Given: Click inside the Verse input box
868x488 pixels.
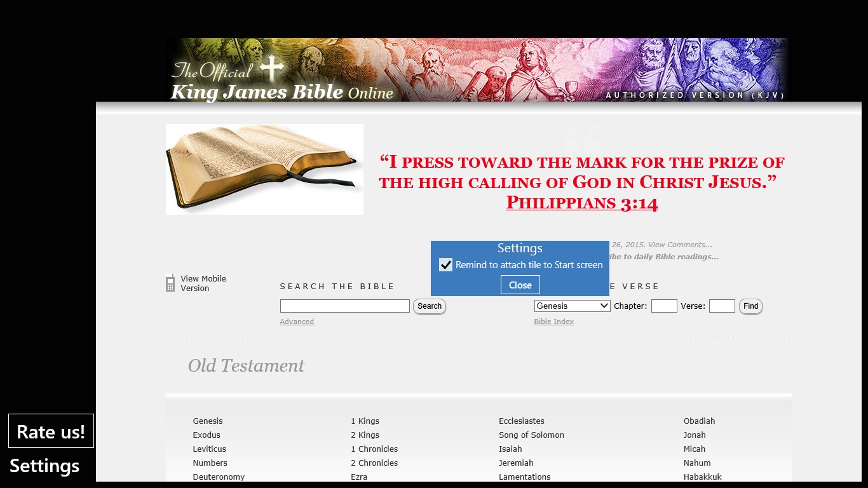Looking at the screenshot, I should coord(721,306).
